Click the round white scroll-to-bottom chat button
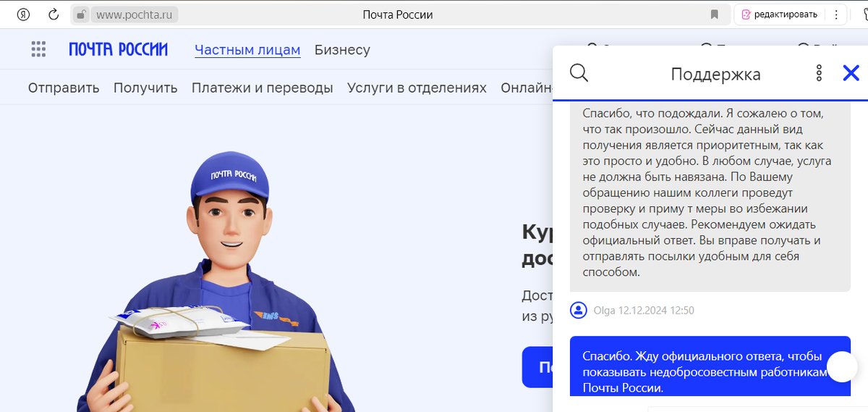This screenshot has height=412, width=868. click(842, 367)
